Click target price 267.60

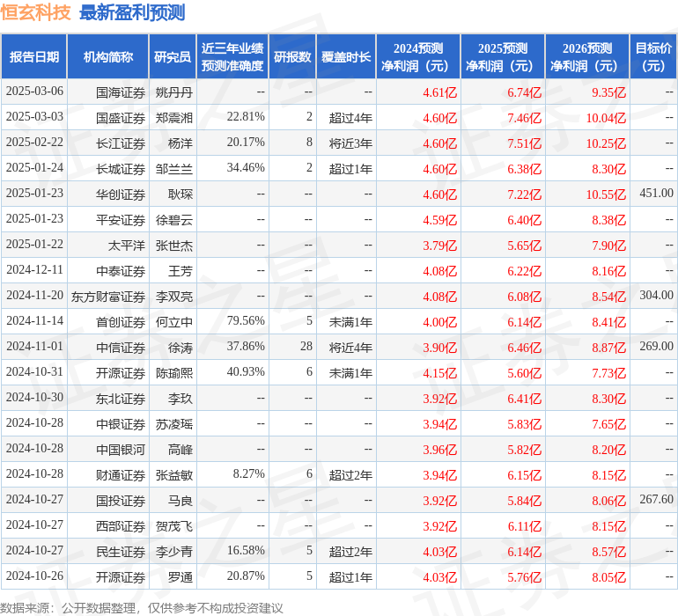656,500
